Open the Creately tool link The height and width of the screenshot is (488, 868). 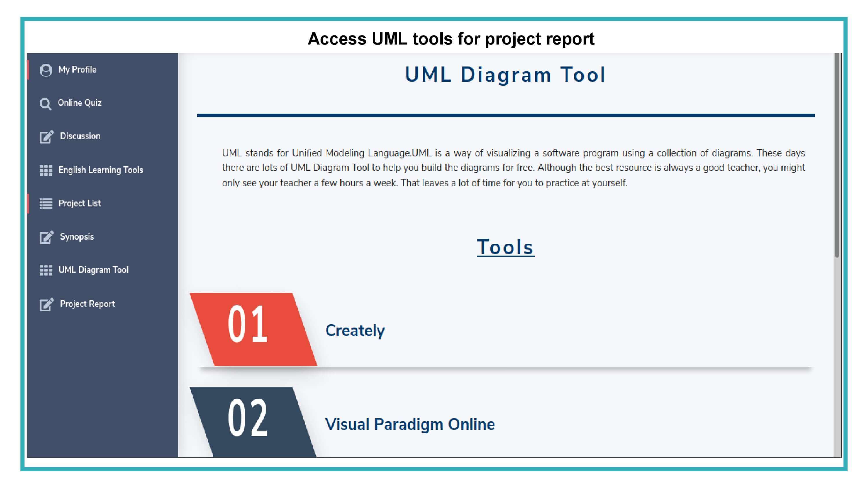(355, 330)
